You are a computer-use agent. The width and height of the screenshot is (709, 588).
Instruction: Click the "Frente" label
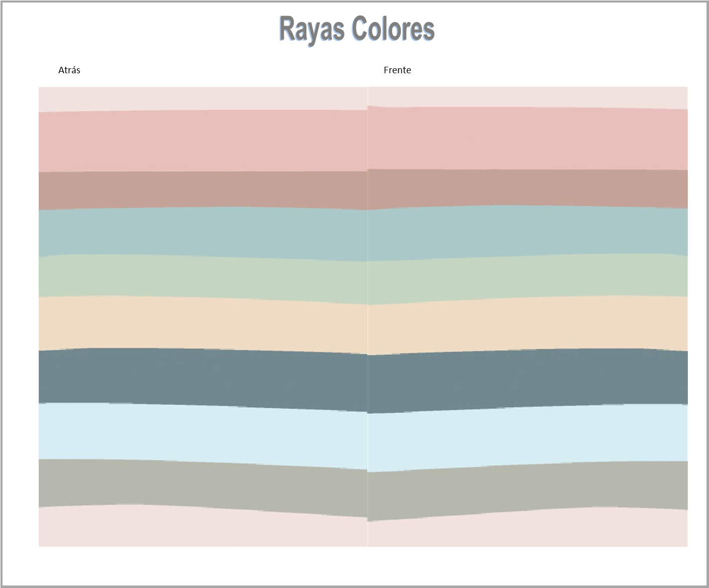pyautogui.click(x=397, y=70)
